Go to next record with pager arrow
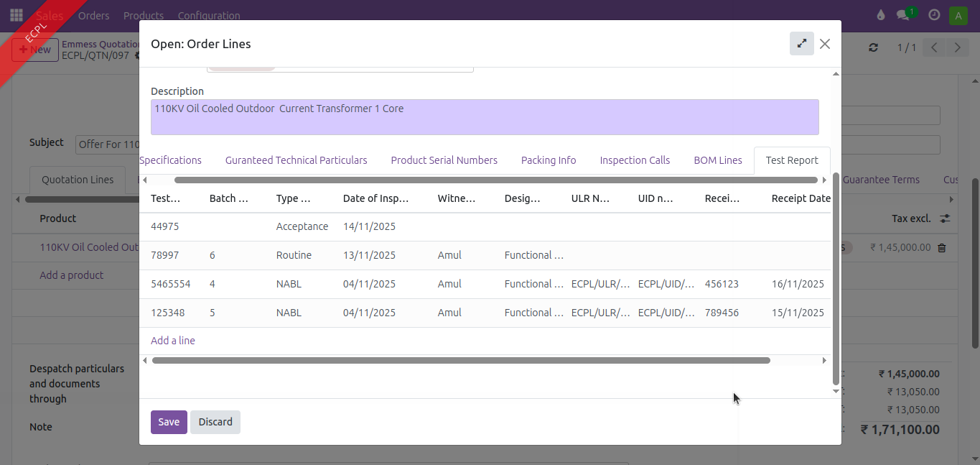The image size is (980, 465). pos(958,47)
